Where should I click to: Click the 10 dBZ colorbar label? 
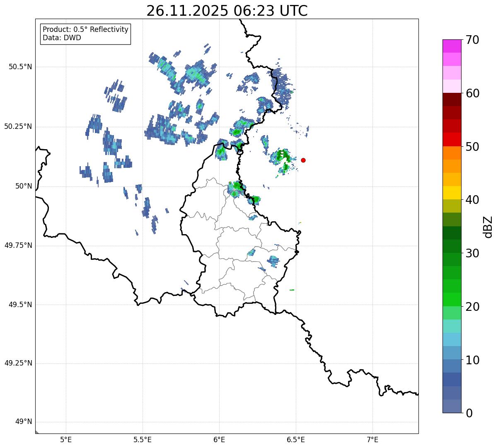tap(472, 360)
